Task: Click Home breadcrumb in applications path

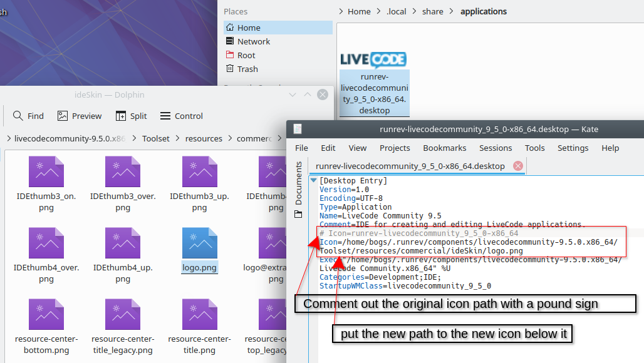Action: [x=359, y=11]
